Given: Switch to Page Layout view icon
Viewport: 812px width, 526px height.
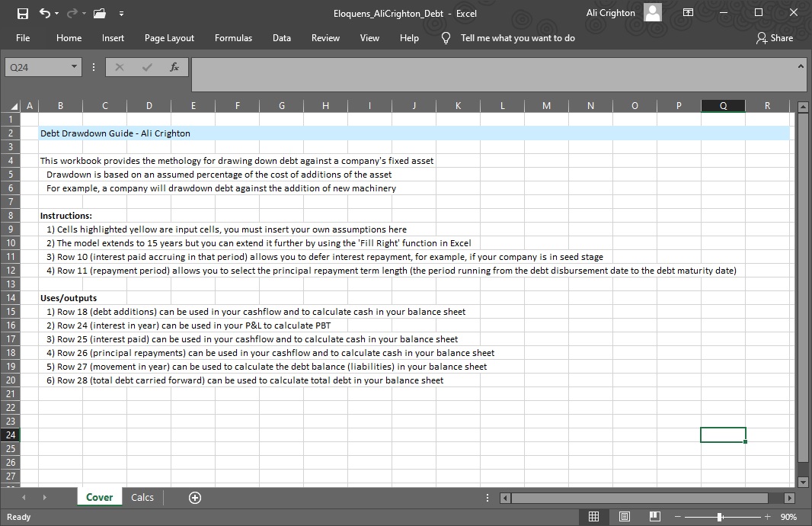Looking at the screenshot, I should pos(625,517).
